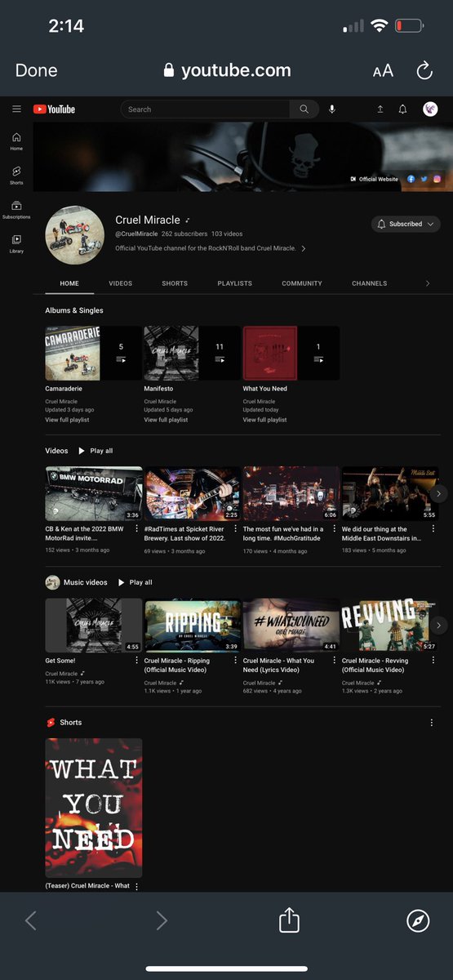Play the Revving official music video thumbnail
This screenshot has width=453, height=980.
[x=390, y=626]
